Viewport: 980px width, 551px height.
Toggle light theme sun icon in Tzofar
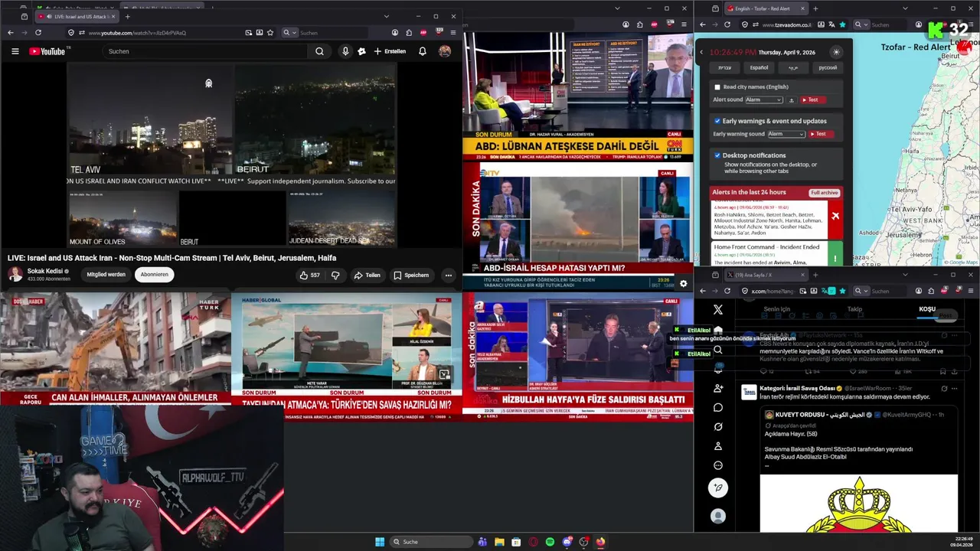pyautogui.click(x=836, y=52)
